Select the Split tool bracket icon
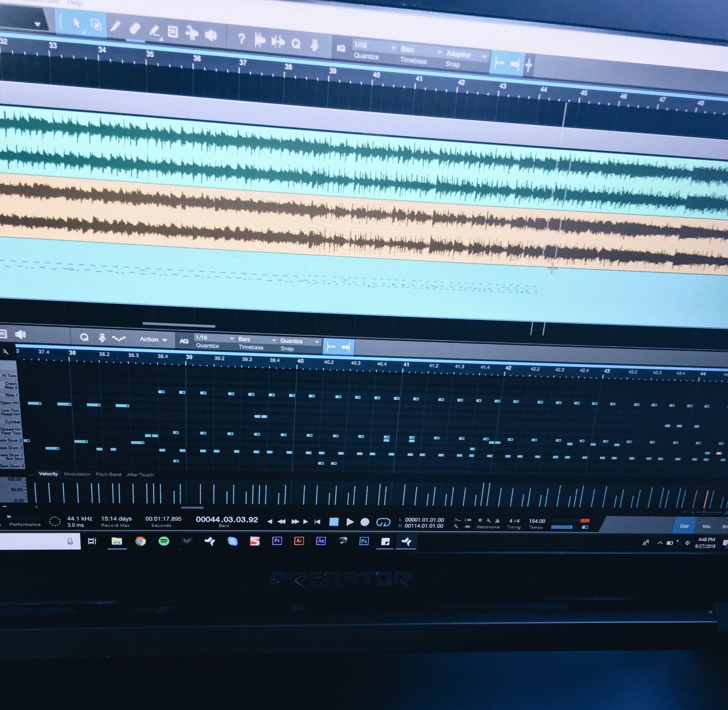The image size is (728, 710). pyautogui.click(x=61, y=23)
